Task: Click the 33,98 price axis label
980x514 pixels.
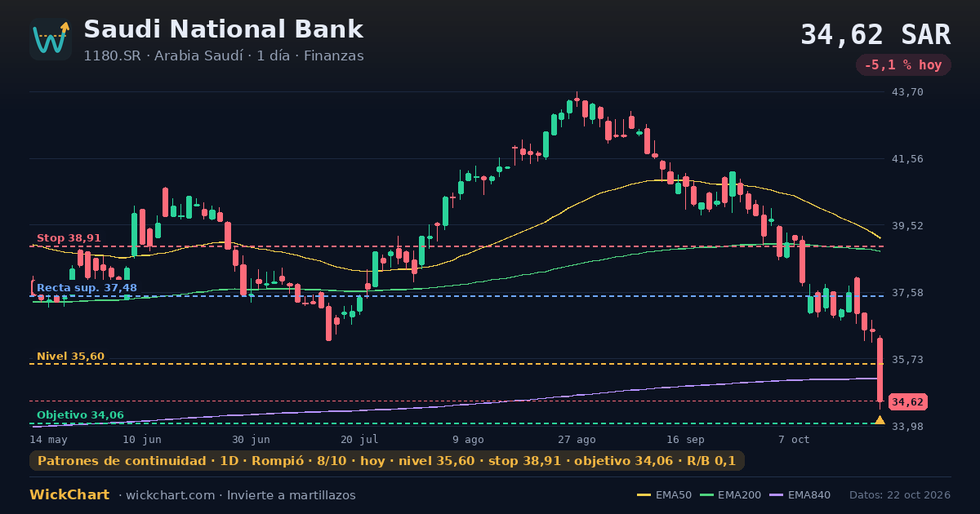Action: pos(906,427)
